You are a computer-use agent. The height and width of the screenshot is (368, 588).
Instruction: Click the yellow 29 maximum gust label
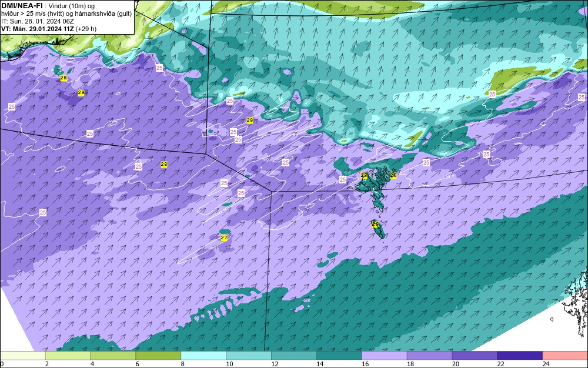click(81, 92)
